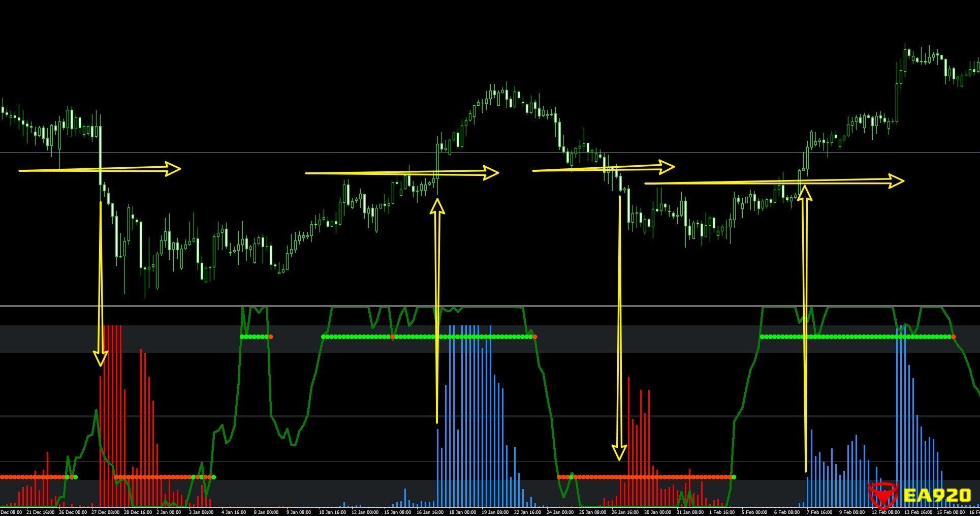Click the 16 Jan 16:00 time label
Screen dimensions: 980x516
click(x=431, y=512)
